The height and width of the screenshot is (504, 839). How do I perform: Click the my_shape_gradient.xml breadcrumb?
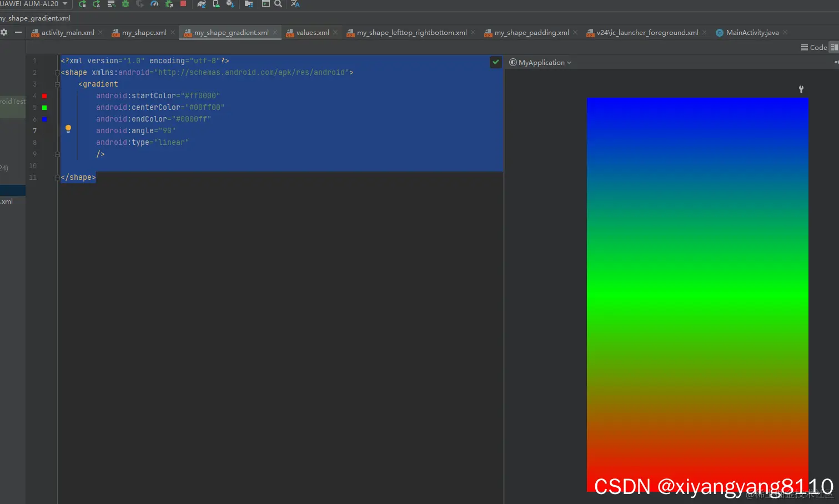coord(36,18)
